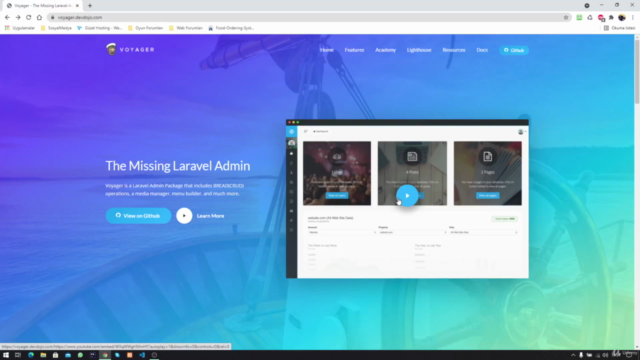This screenshot has width=640, height=360.
Task: Open the Food-Ordering-Syst bookmark
Action: click(231, 28)
